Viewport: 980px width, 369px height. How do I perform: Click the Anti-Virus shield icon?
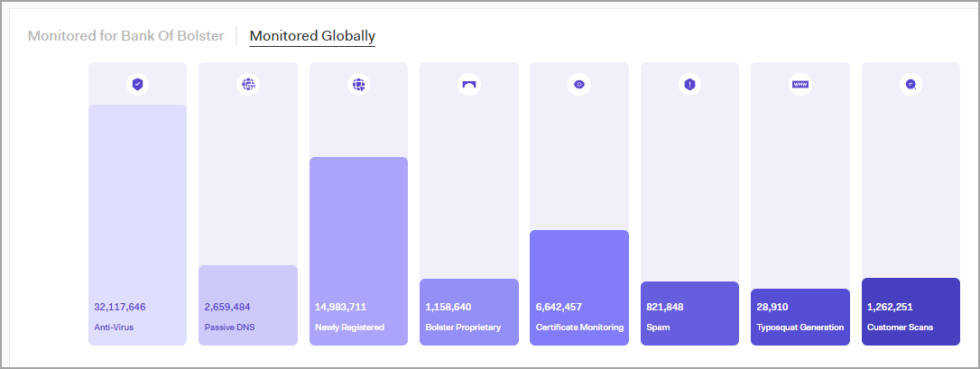[x=137, y=85]
